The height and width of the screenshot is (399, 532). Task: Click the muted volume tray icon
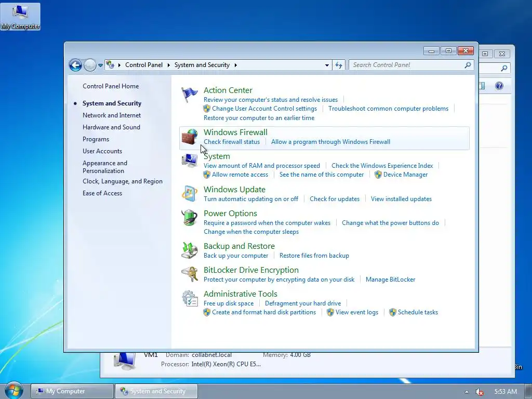coord(479,392)
